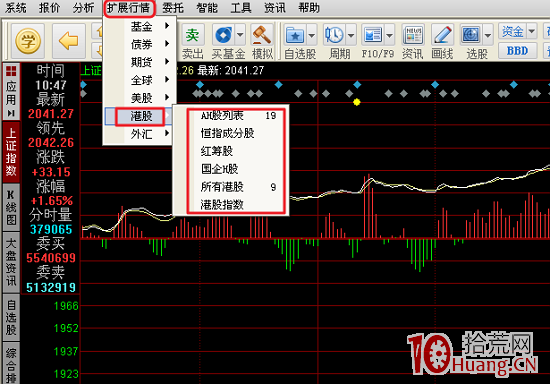Click the 周期 clock period icon

334,35
